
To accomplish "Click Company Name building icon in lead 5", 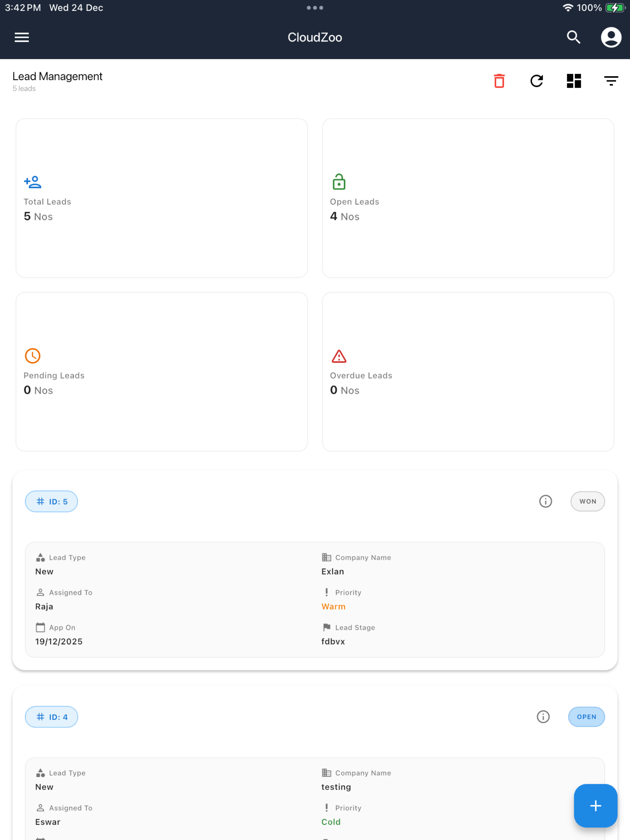I will pos(326,557).
